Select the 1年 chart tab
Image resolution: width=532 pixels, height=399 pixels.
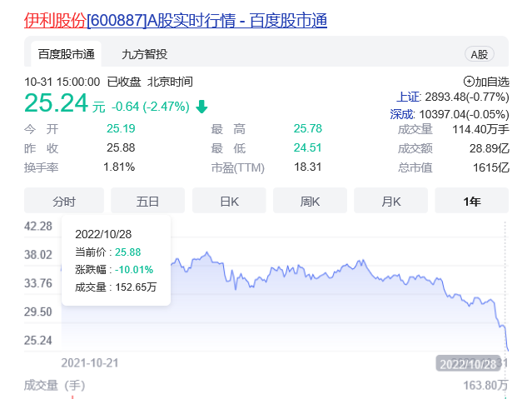pyautogui.click(x=471, y=202)
